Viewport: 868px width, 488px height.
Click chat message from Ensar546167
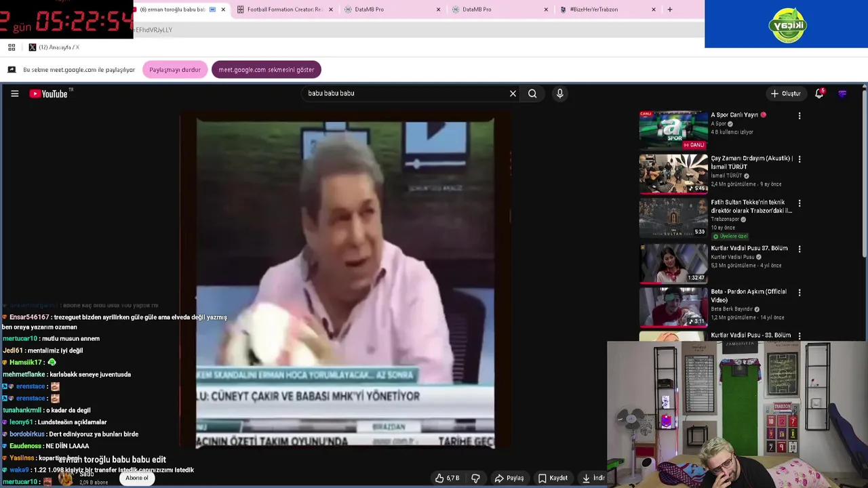115,322
